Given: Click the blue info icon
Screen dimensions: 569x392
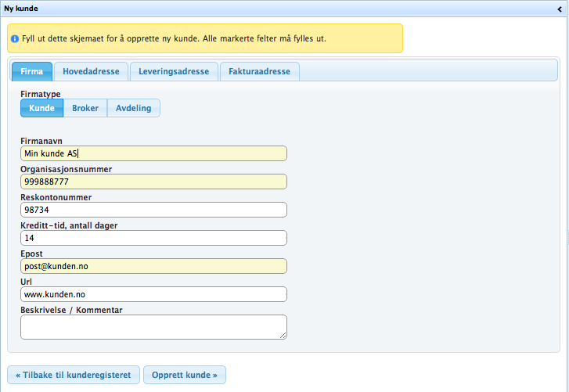Looking at the screenshot, I should [15, 38].
